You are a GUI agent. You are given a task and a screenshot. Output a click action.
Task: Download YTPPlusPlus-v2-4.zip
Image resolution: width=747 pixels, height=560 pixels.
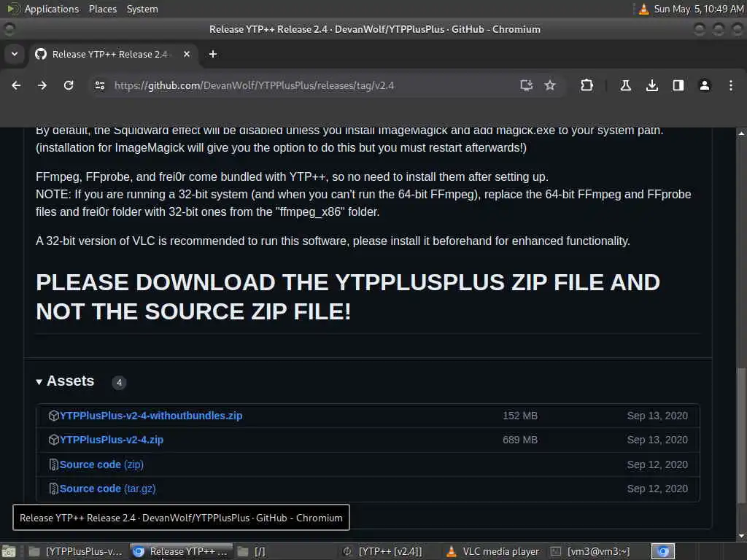coord(112,440)
